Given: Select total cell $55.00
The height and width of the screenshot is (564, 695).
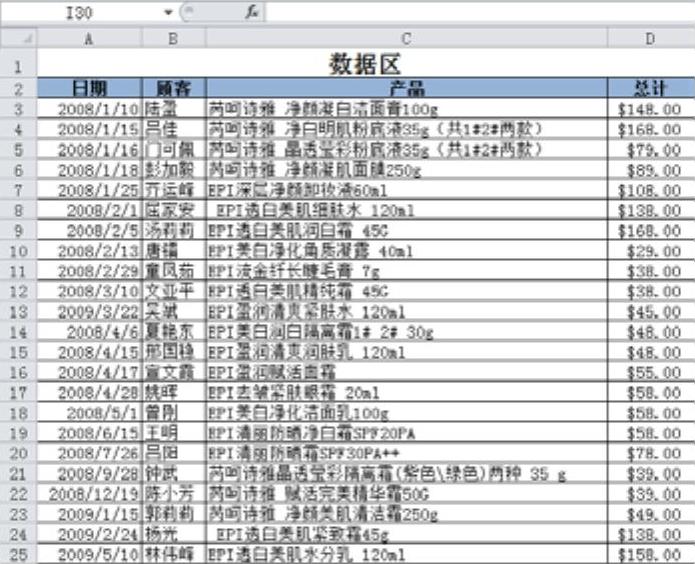Looking at the screenshot, I should click(651, 372).
